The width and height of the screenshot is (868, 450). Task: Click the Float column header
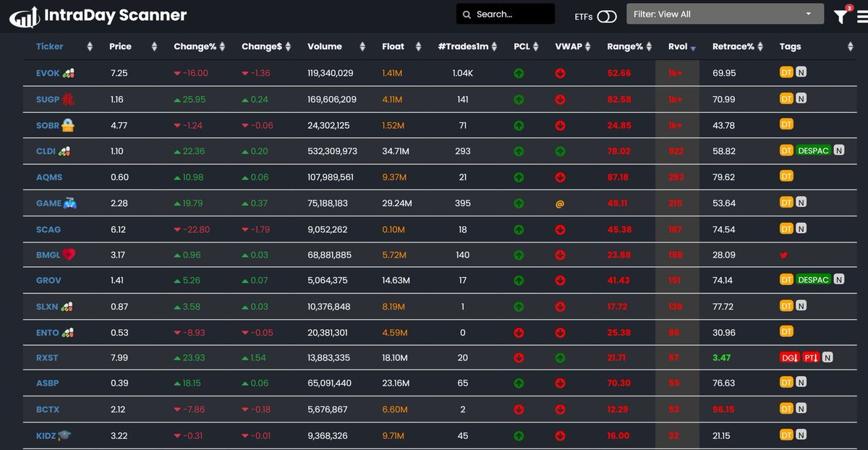(x=393, y=46)
